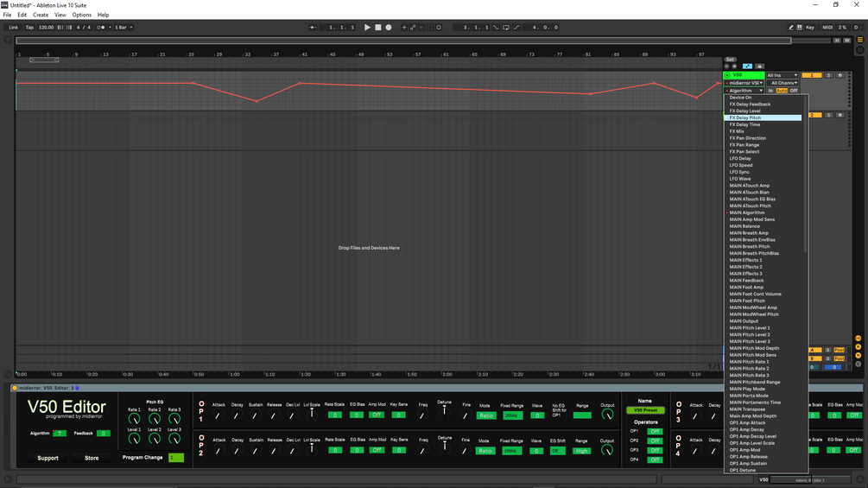
Task: Open the midierror V50 device chooser
Action: [744, 83]
